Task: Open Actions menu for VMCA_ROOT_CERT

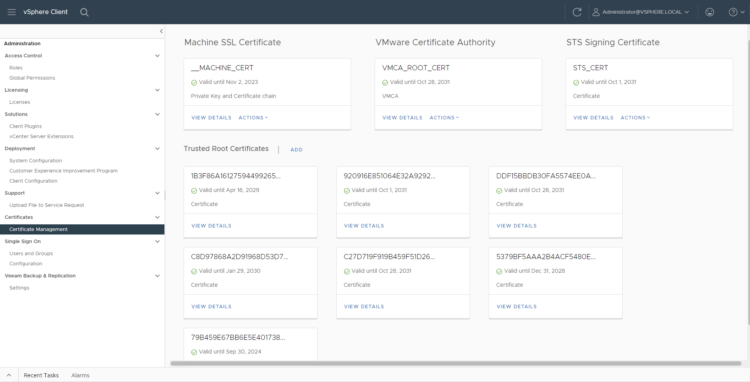Action: point(444,118)
